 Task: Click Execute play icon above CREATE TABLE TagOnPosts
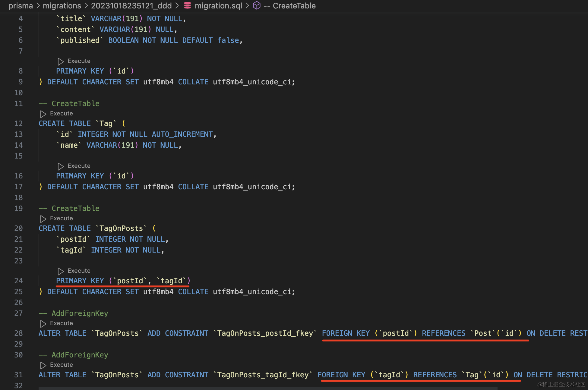pyautogui.click(x=43, y=219)
